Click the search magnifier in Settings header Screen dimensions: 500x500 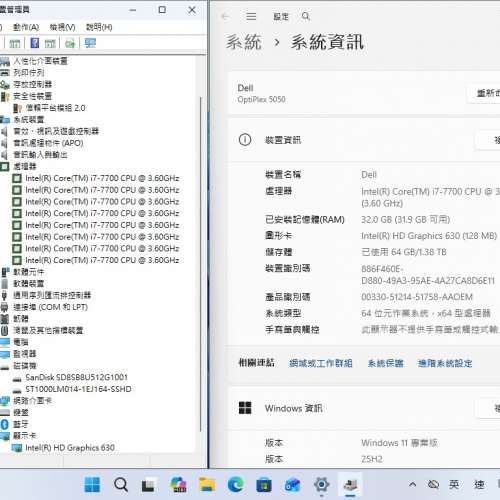(x=306, y=16)
